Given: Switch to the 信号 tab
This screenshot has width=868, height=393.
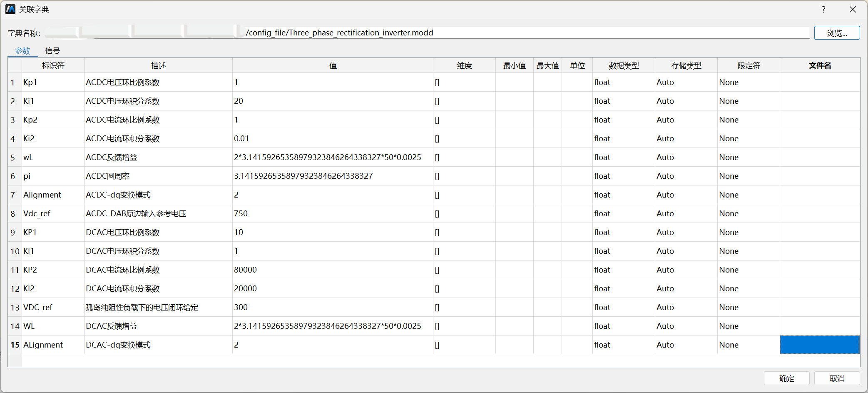Looking at the screenshot, I should coord(52,50).
